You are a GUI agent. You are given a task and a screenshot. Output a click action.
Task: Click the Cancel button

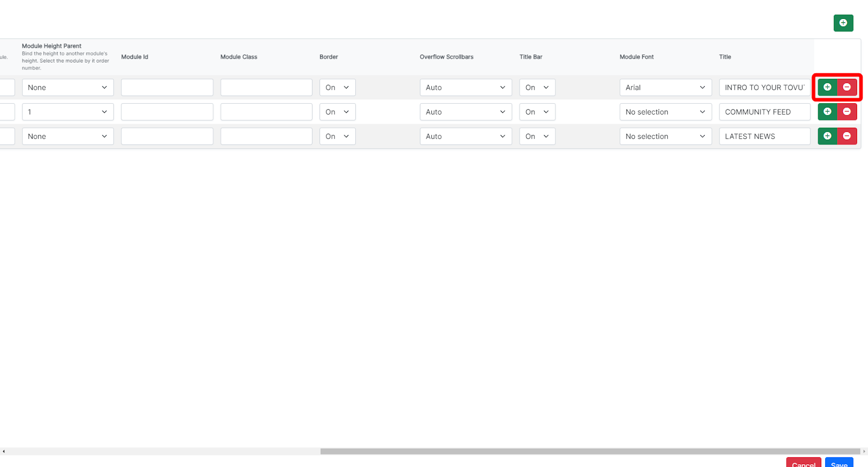(803, 463)
